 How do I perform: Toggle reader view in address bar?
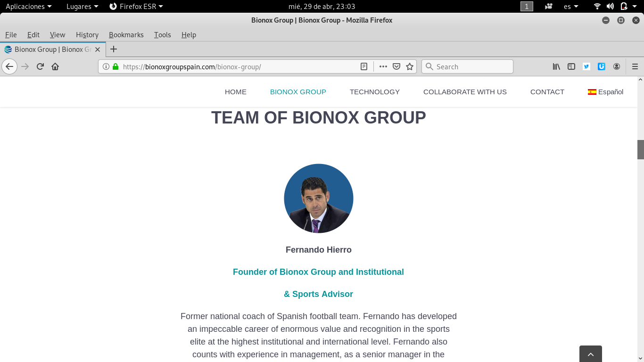click(364, 66)
